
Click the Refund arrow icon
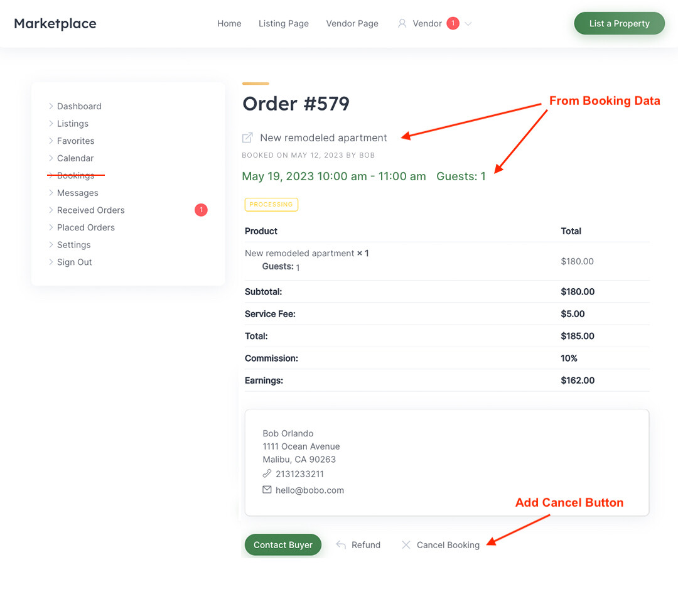pyautogui.click(x=341, y=544)
